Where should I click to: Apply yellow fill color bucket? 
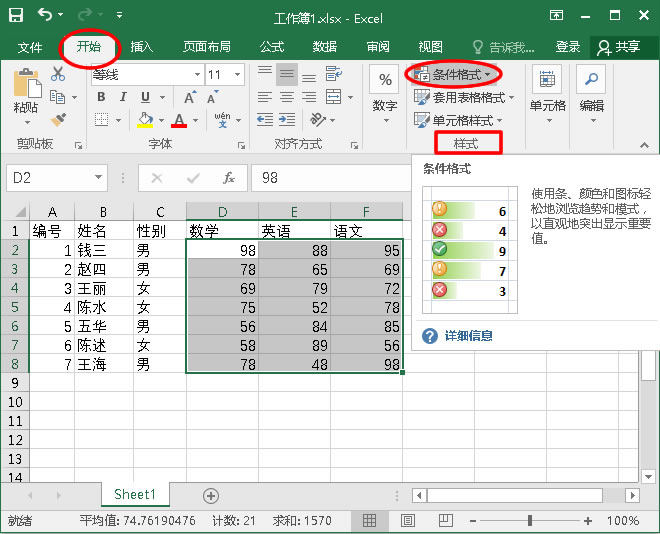click(145, 120)
